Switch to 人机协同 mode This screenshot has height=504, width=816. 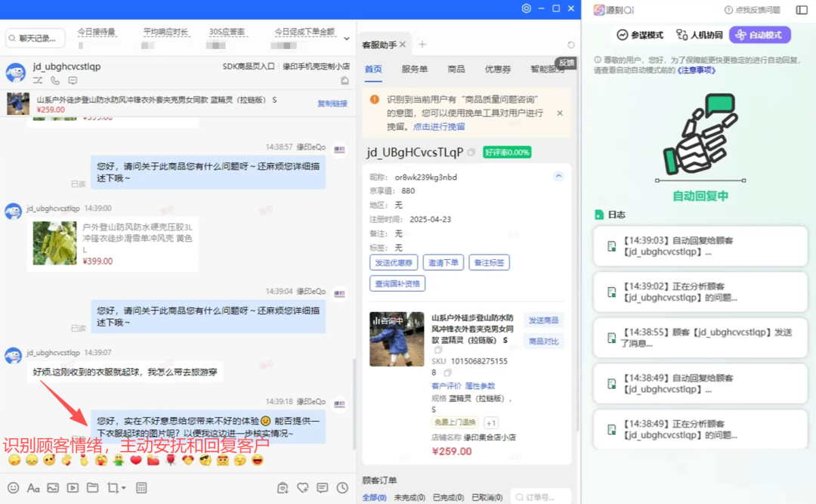click(x=699, y=35)
